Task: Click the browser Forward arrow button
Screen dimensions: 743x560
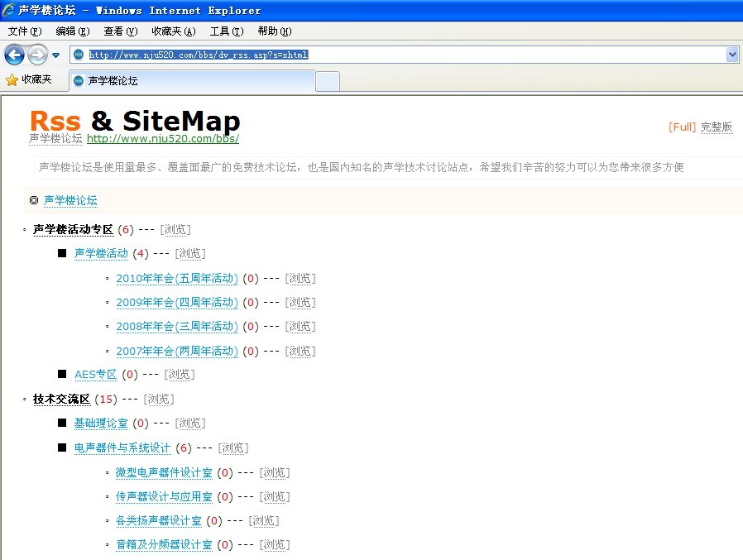Action: pyautogui.click(x=37, y=55)
